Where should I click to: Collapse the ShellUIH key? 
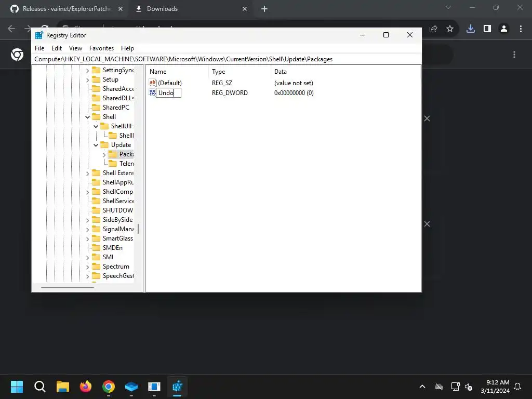96,126
